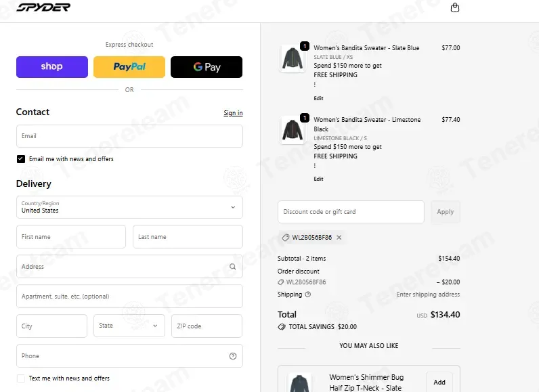The width and height of the screenshot is (539, 392).
Task: Click the Shimmer Bug T-Neck product thumbnail
Action: point(299,383)
